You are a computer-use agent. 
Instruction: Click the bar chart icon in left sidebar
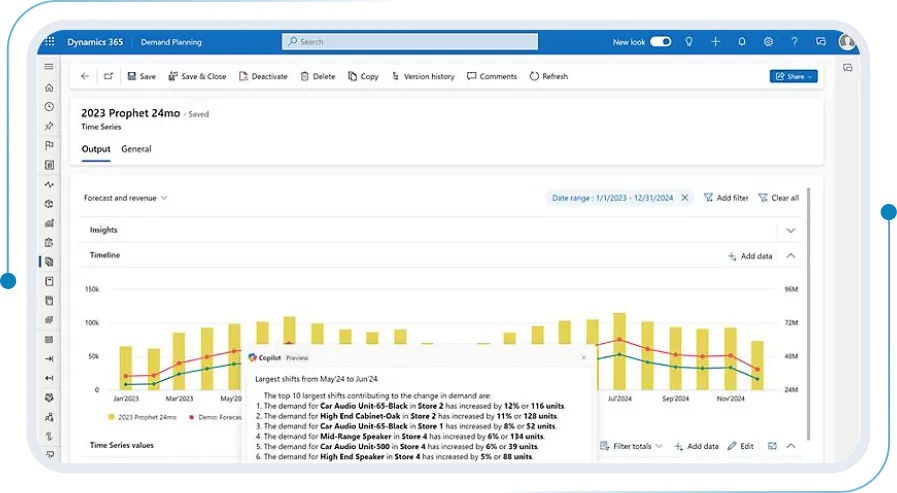(x=49, y=223)
